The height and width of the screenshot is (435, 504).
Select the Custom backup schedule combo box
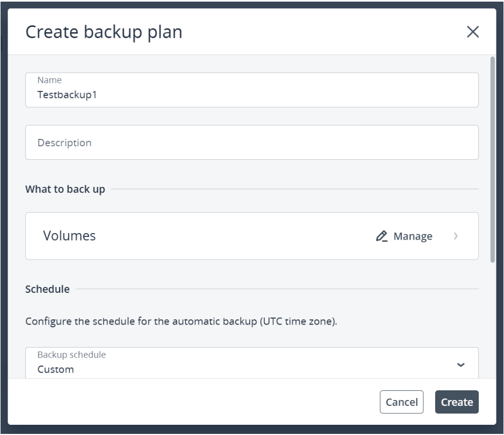pos(252,363)
